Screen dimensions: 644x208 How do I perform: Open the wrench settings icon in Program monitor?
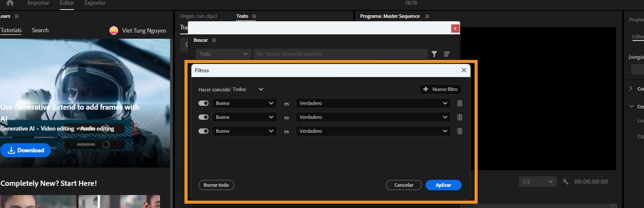coord(566,182)
